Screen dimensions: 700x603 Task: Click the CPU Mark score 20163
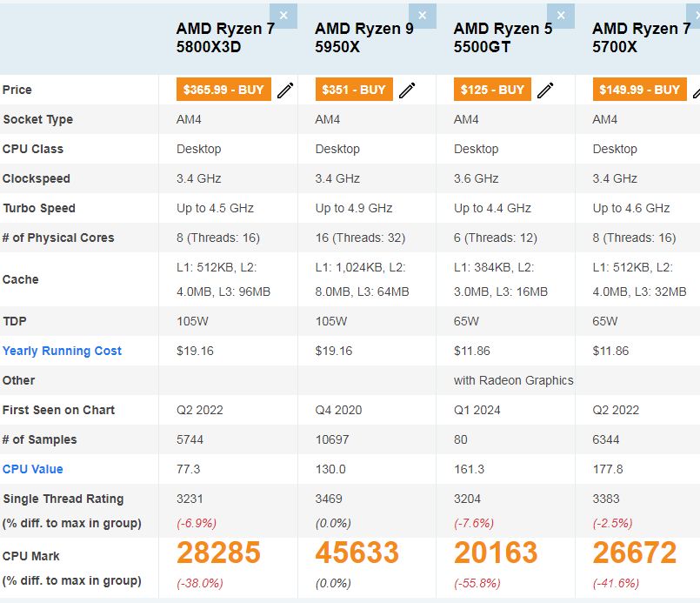[496, 553]
